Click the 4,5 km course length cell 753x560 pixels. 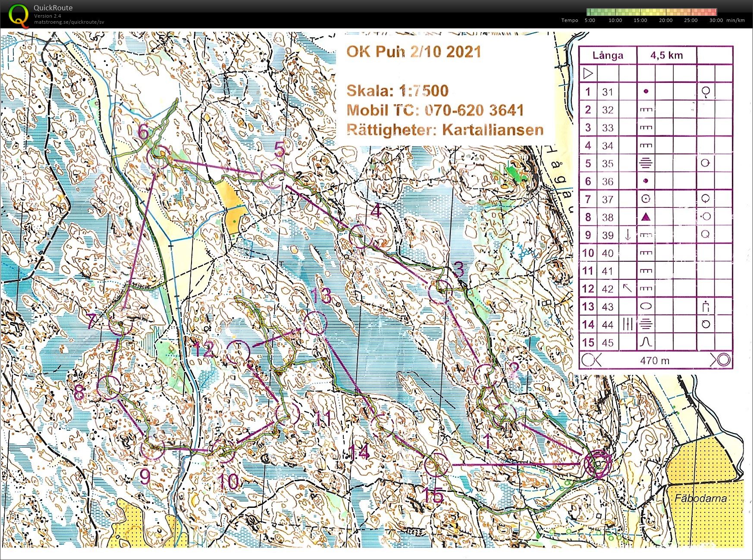(x=666, y=56)
